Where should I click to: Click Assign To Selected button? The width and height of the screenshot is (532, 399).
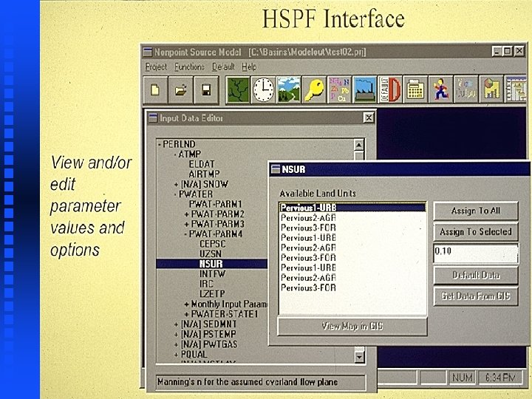pos(476,232)
